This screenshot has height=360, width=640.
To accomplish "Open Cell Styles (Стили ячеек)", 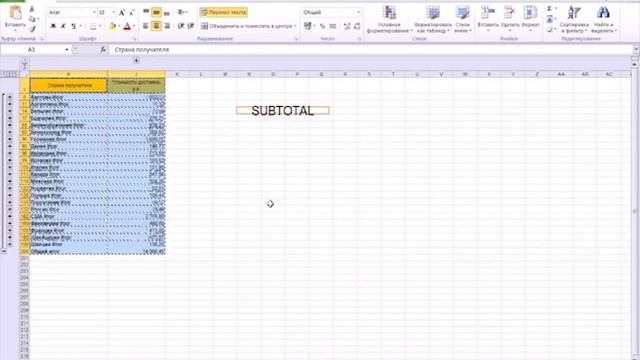I will (x=462, y=19).
